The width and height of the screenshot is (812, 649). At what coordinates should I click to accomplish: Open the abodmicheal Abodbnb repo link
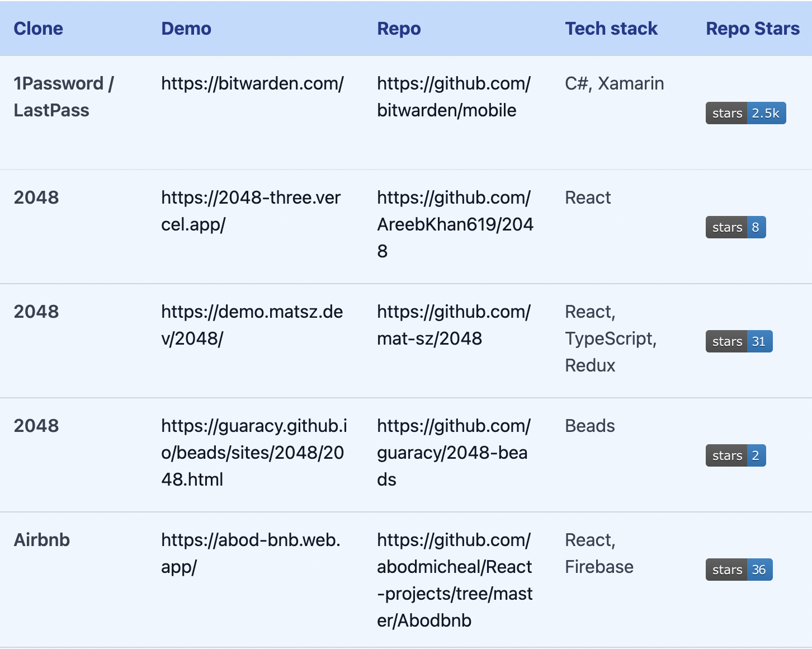click(x=455, y=580)
